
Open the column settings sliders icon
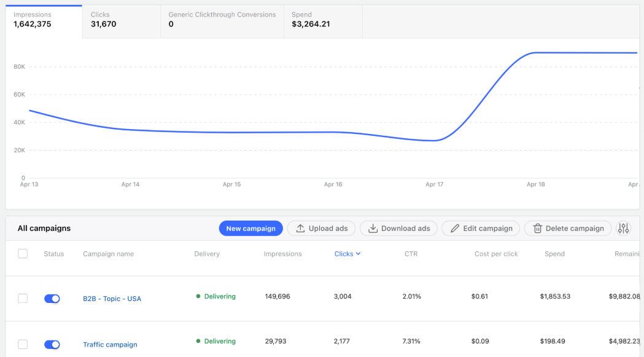coord(623,229)
